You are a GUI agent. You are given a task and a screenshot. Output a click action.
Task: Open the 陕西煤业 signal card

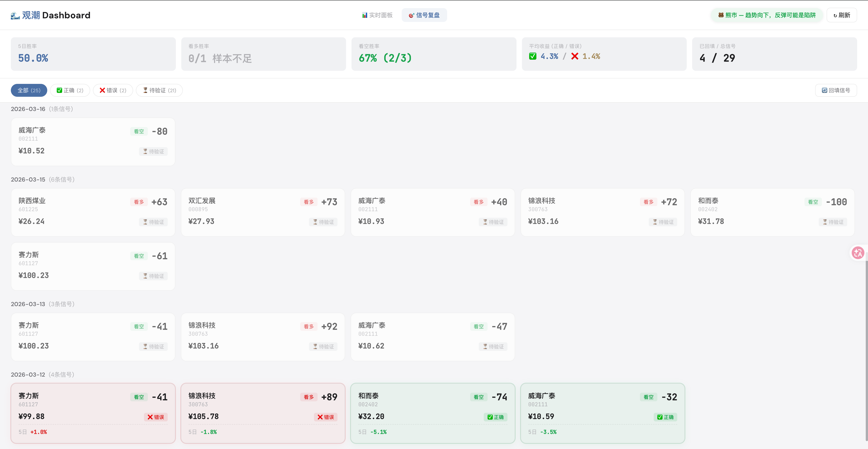pyautogui.click(x=93, y=212)
